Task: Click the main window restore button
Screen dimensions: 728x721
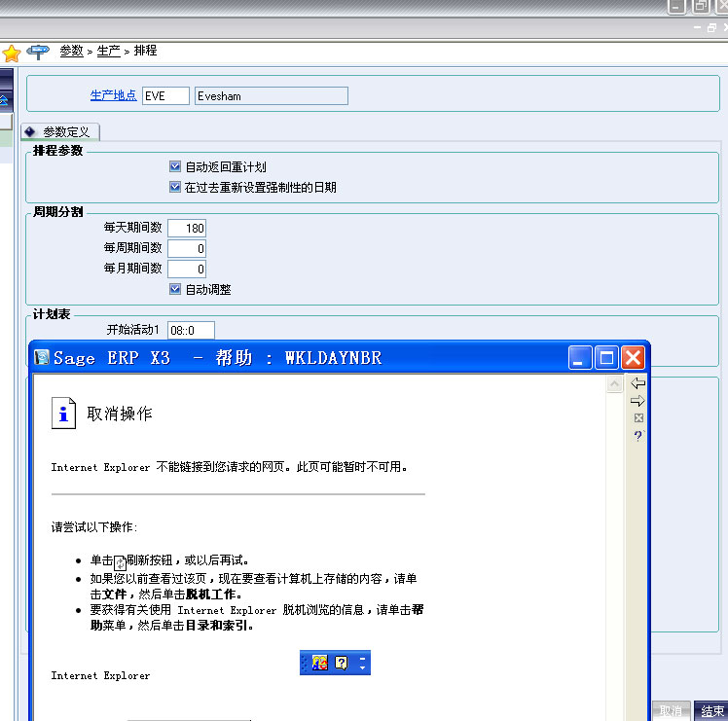Action: point(701,7)
